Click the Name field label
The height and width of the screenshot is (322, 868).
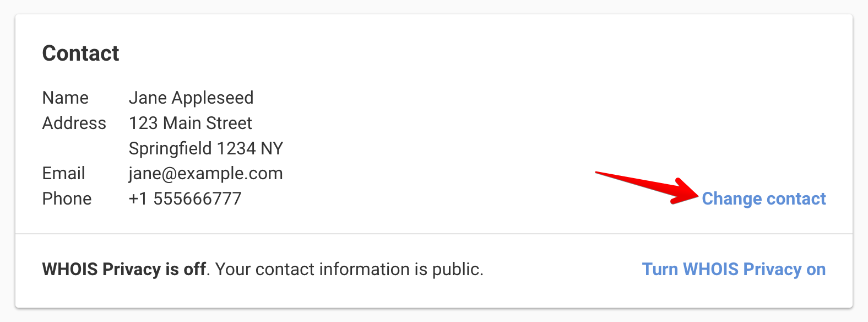pos(65,98)
